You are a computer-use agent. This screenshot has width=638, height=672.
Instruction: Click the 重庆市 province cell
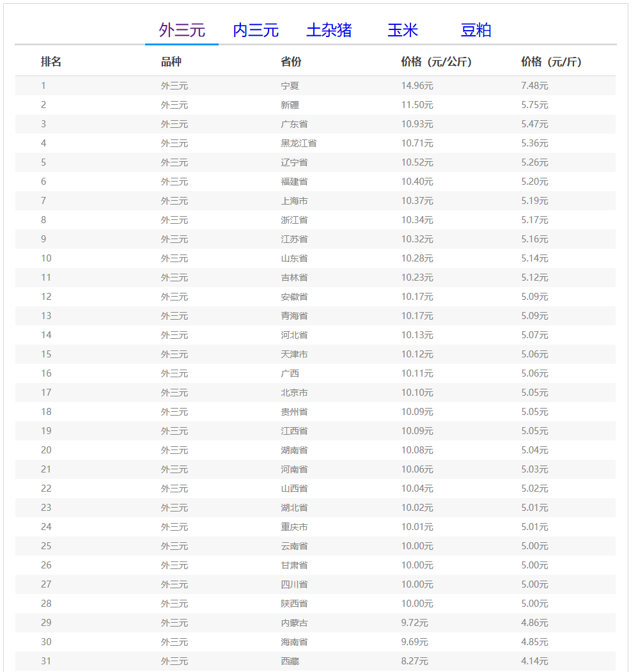[x=294, y=527]
